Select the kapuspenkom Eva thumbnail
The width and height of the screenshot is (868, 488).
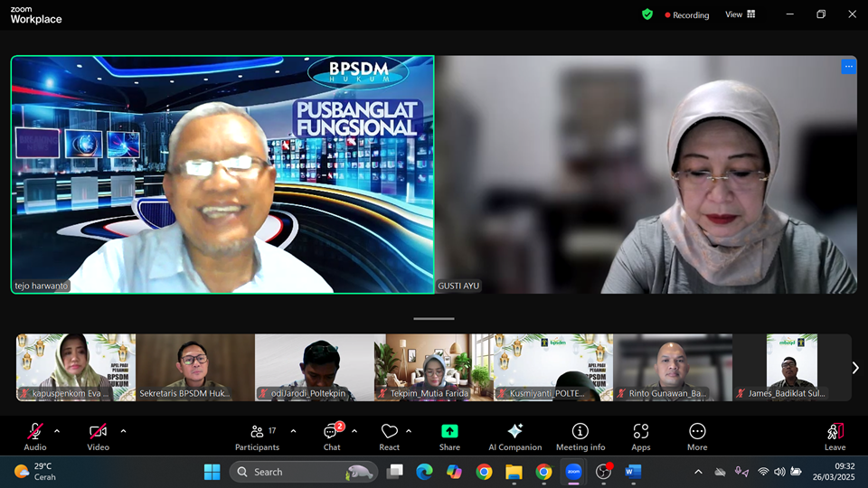point(76,368)
